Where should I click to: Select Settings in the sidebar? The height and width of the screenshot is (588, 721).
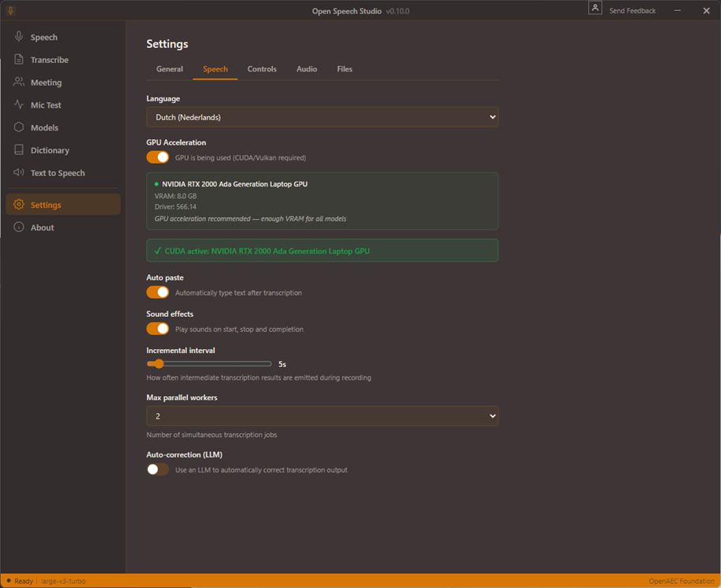(x=63, y=204)
